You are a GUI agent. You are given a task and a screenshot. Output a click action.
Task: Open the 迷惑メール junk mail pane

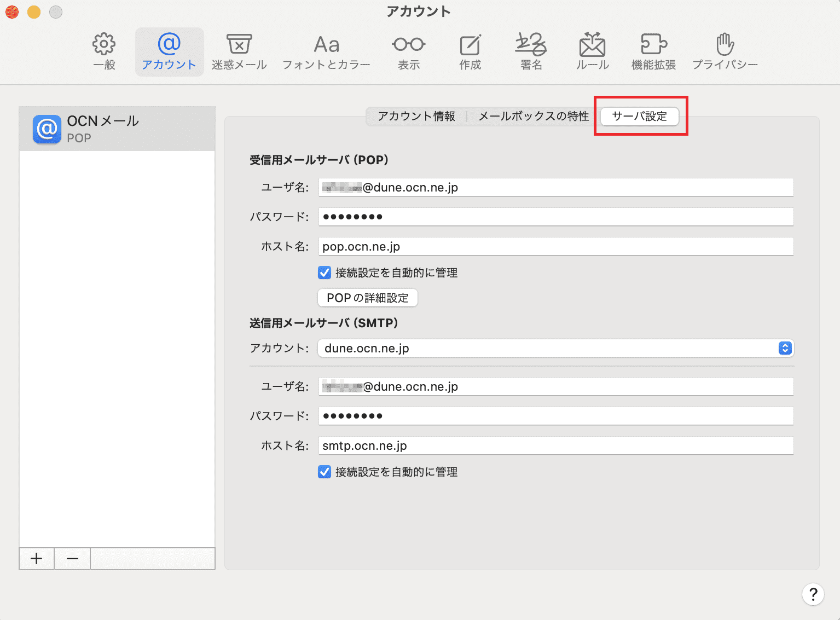tap(239, 53)
